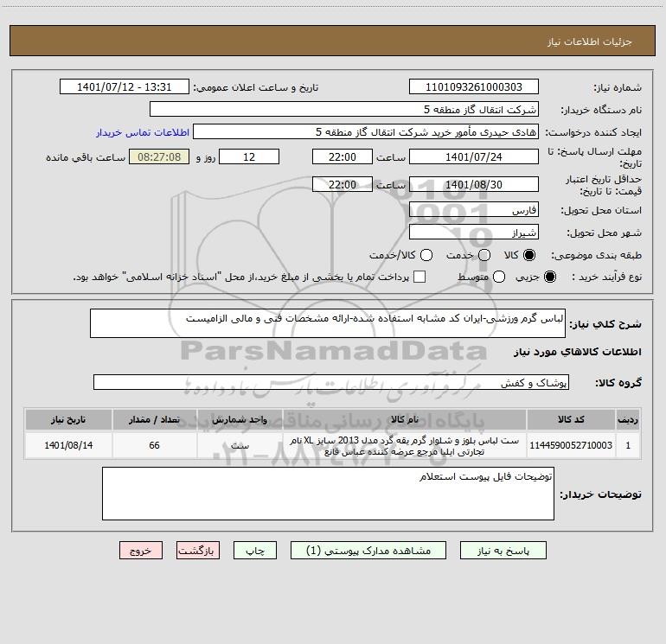Click the validity hour field 22:00 beside 1401/08/30
Viewport: 666px width, 644px height.
click(343, 184)
